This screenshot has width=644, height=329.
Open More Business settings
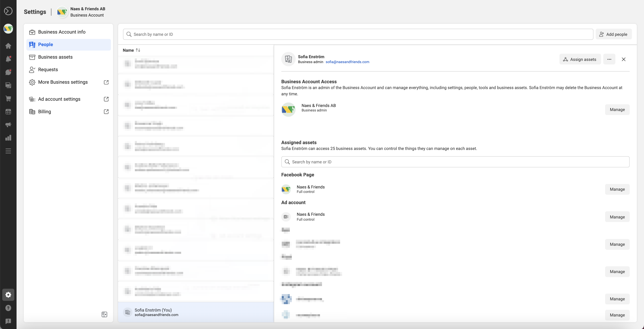tap(68, 82)
